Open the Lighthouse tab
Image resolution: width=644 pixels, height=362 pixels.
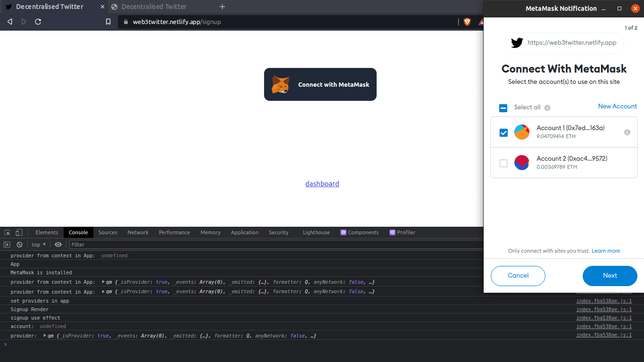point(316,232)
